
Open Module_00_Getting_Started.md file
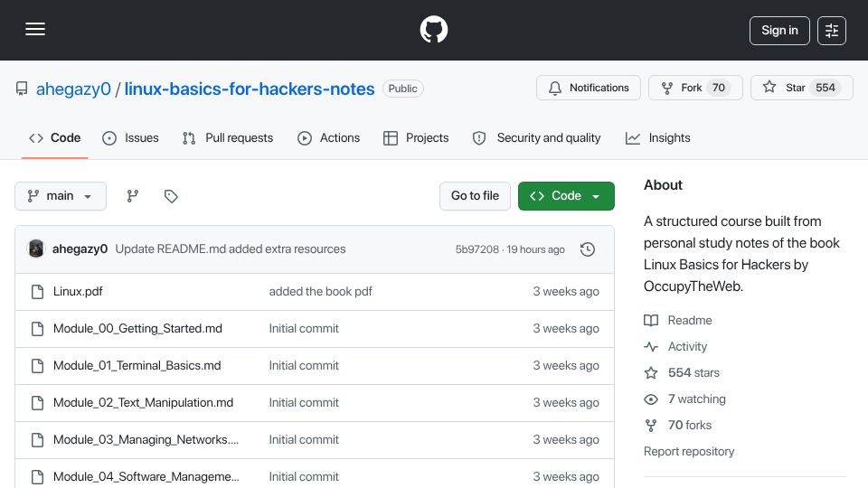click(x=137, y=329)
